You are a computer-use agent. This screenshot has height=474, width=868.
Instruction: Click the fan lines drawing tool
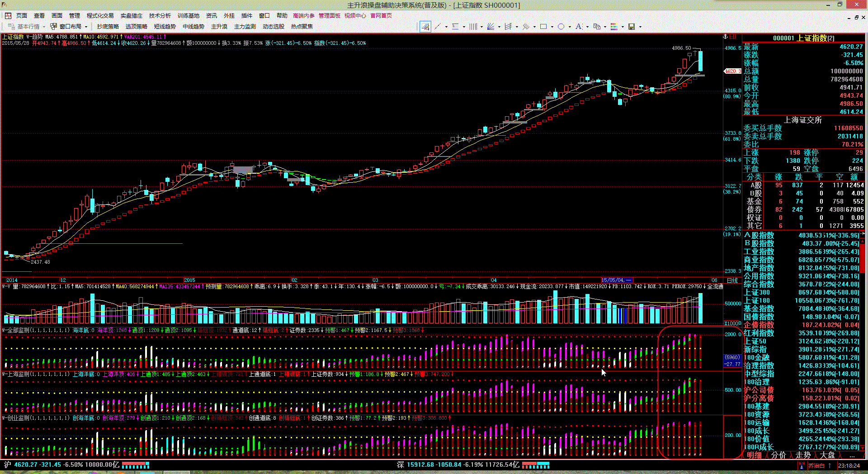click(x=491, y=27)
